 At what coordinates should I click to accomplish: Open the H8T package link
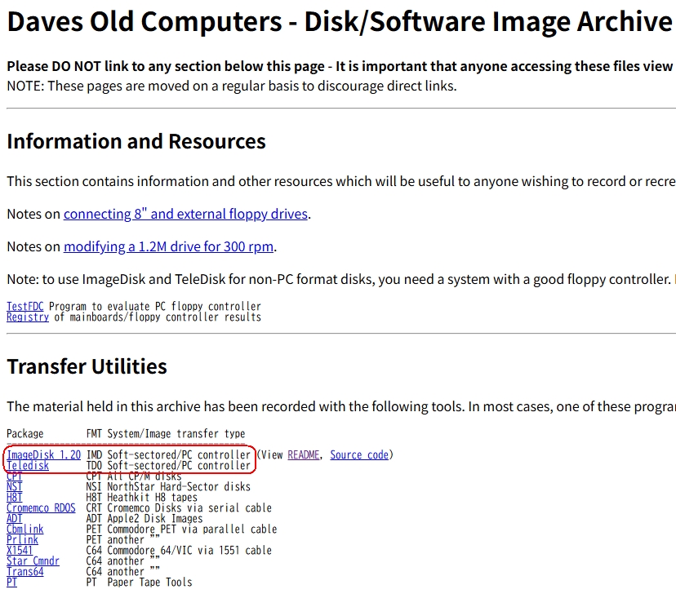tap(14, 497)
